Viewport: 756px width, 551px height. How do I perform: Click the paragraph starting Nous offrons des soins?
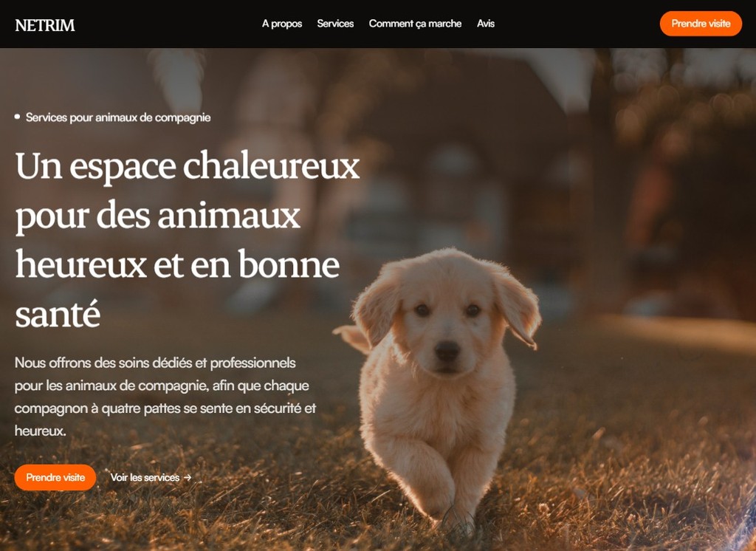(165, 397)
